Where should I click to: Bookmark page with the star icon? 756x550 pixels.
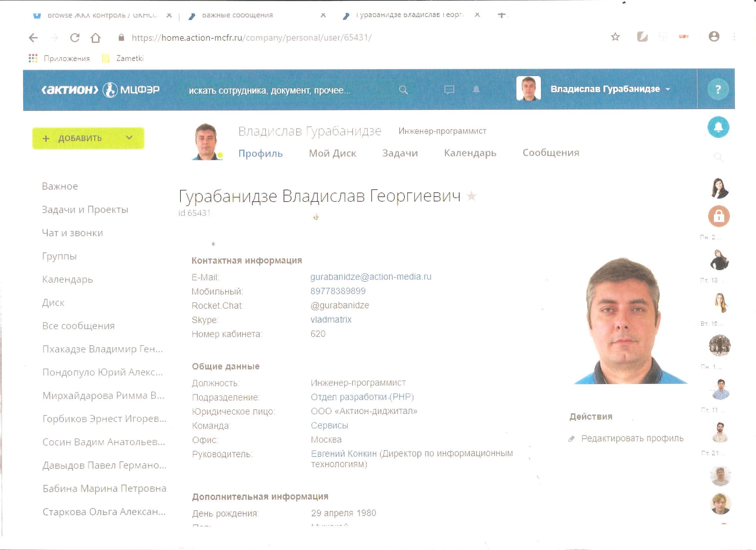tap(615, 37)
